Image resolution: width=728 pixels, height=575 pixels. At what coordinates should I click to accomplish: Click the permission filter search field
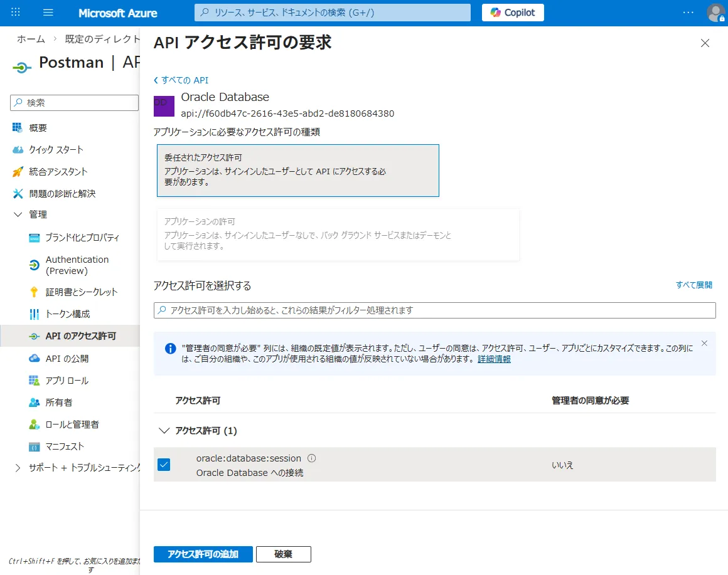434,310
